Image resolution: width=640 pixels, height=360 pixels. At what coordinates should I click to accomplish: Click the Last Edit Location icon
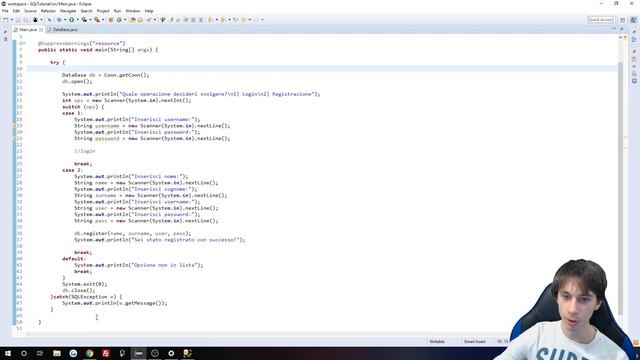(236, 20)
